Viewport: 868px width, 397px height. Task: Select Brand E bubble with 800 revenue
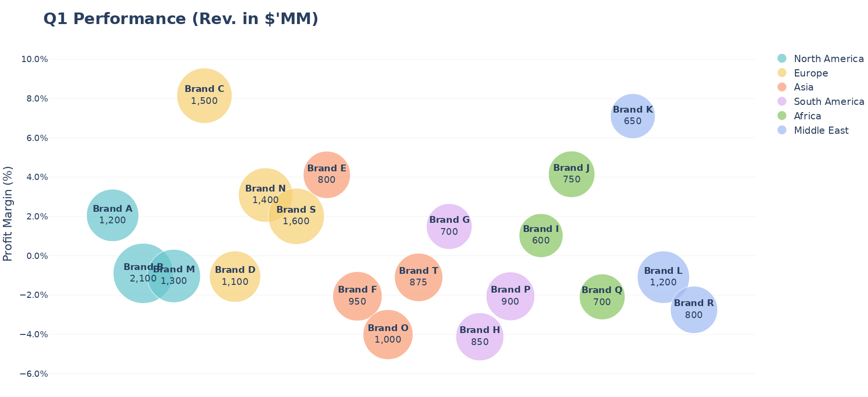[x=327, y=175]
